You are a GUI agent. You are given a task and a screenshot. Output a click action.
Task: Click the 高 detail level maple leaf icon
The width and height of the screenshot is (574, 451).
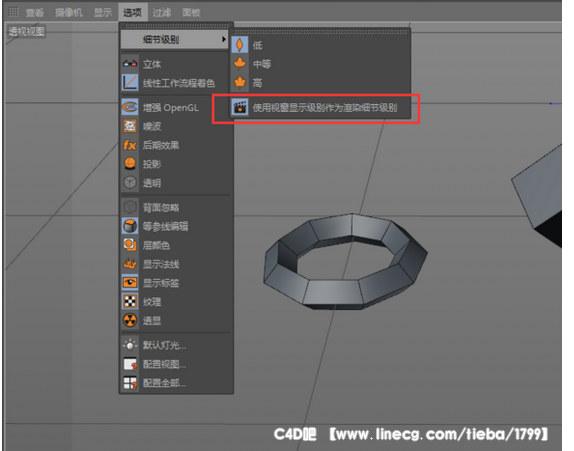240,83
